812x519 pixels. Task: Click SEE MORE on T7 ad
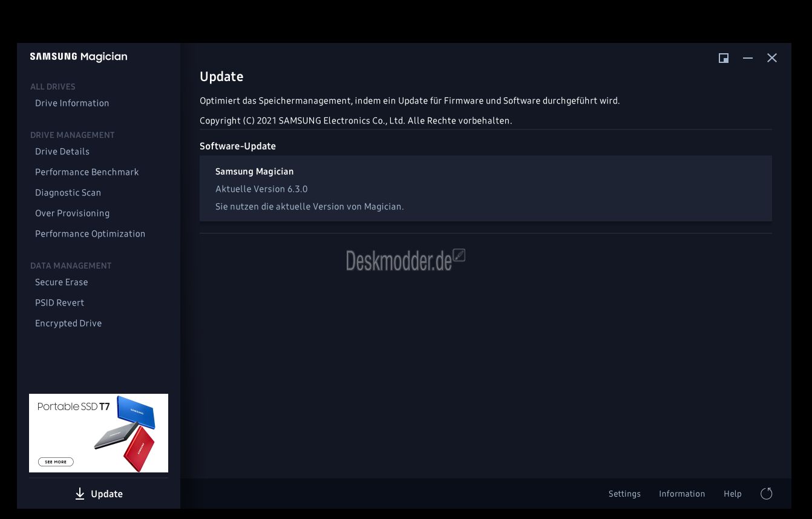56,462
